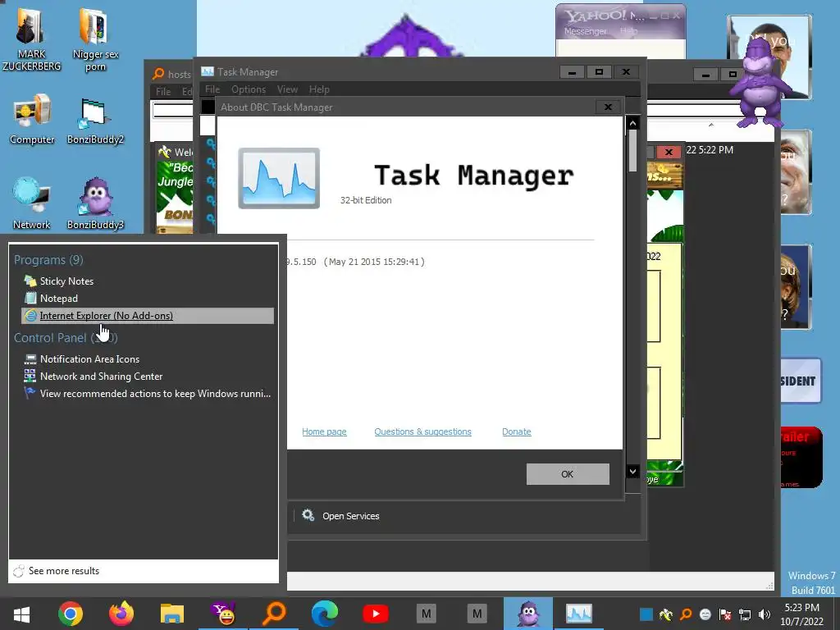The width and height of the screenshot is (840, 630).
Task: Follow the Questions & suggestions link
Action: (422, 431)
